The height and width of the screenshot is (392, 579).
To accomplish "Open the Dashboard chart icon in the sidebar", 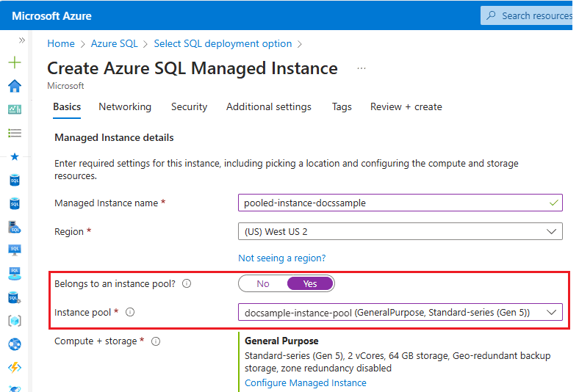I will pos(15,109).
